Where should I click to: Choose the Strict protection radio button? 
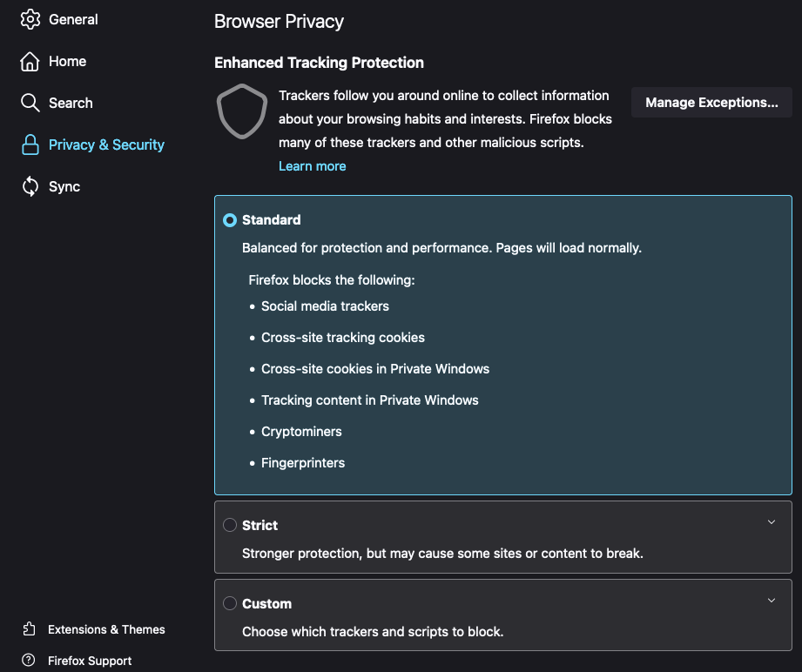coord(230,525)
